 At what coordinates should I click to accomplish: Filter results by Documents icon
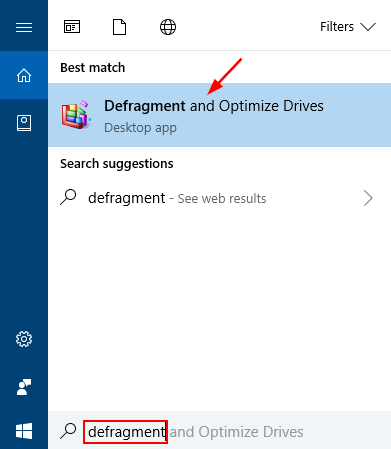point(119,27)
